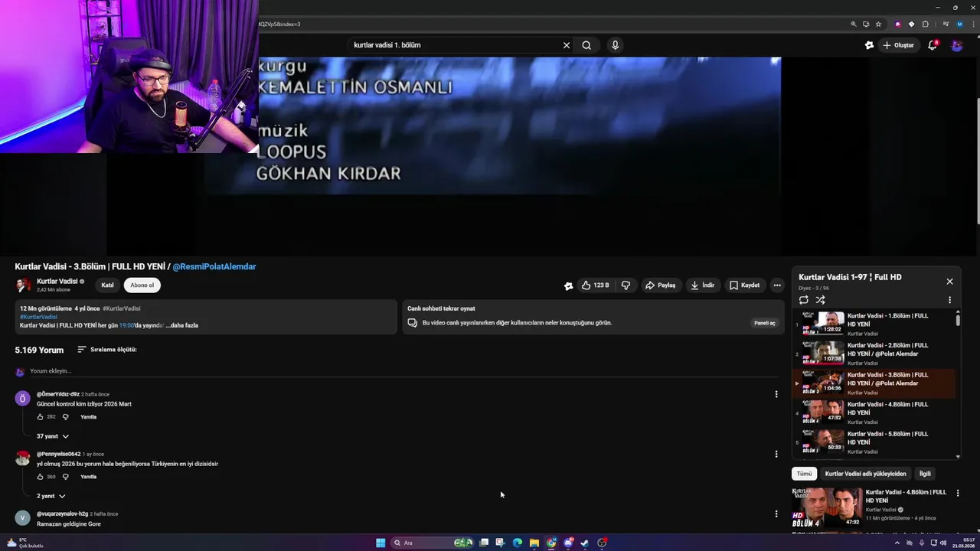Dislike the comment by @Pennywise0642
This screenshot has height=551, width=980.
click(x=65, y=477)
